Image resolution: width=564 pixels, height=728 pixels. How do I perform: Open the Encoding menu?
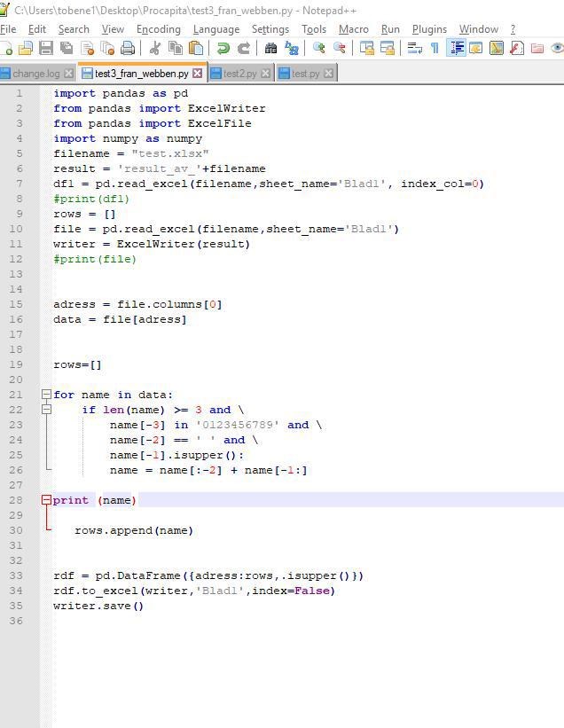(x=158, y=29)
